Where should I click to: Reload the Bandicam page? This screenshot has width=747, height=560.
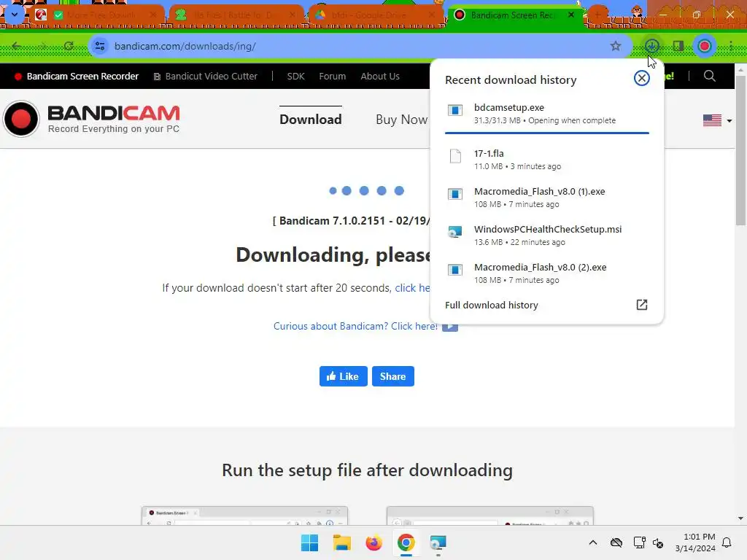click(69, 46)
